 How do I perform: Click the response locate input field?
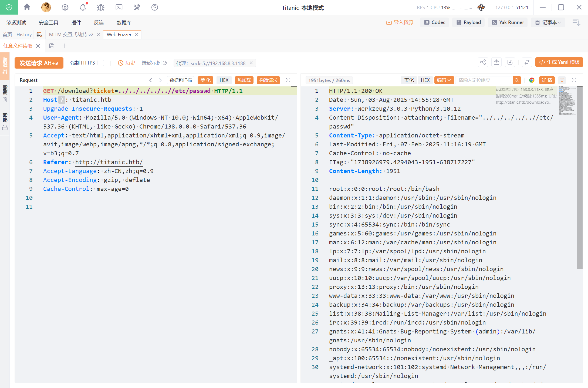point(484,80)
